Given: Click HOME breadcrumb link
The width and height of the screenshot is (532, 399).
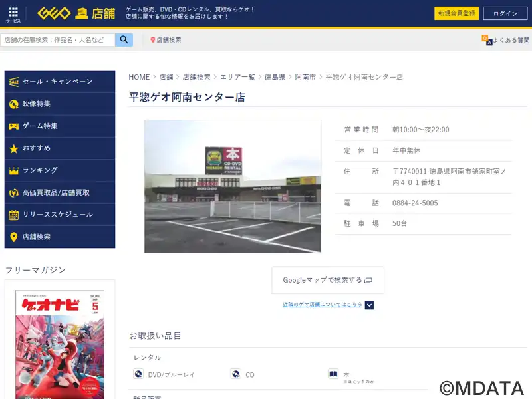Looking at the screenshot, I should pos(139,77).
